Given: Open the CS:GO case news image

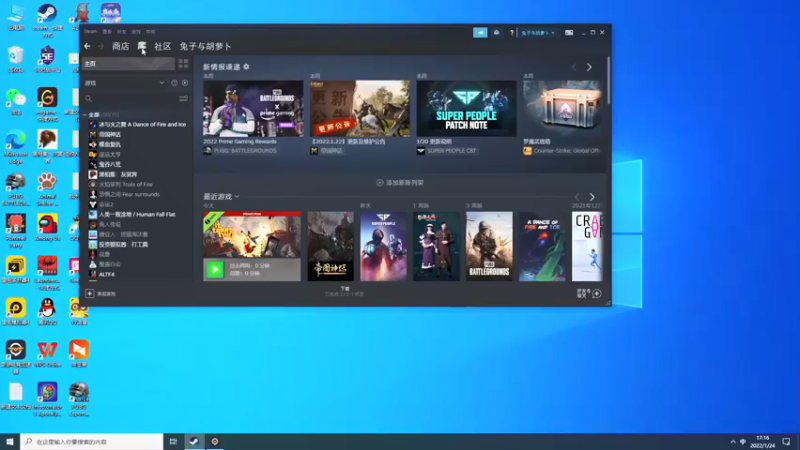Looking at the screenshot, I should pyautogui.click(x=562, y=108).
